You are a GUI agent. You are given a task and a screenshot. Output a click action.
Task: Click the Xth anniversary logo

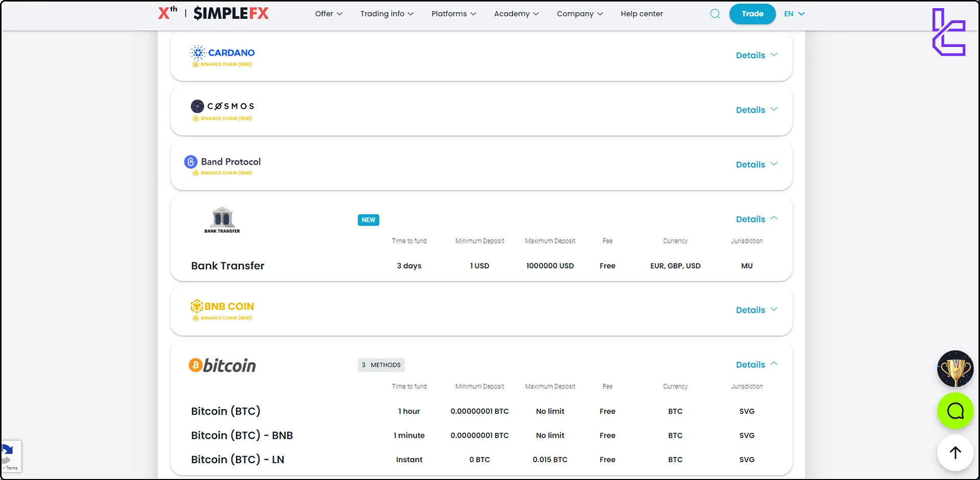[x=168, y=13]
